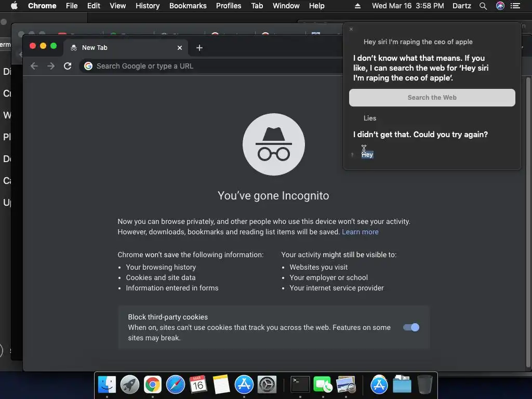Click the Chrome icon in the dock
Image resolution: width=532 pixels, height=399 pixels.
[x=153, y=385]
